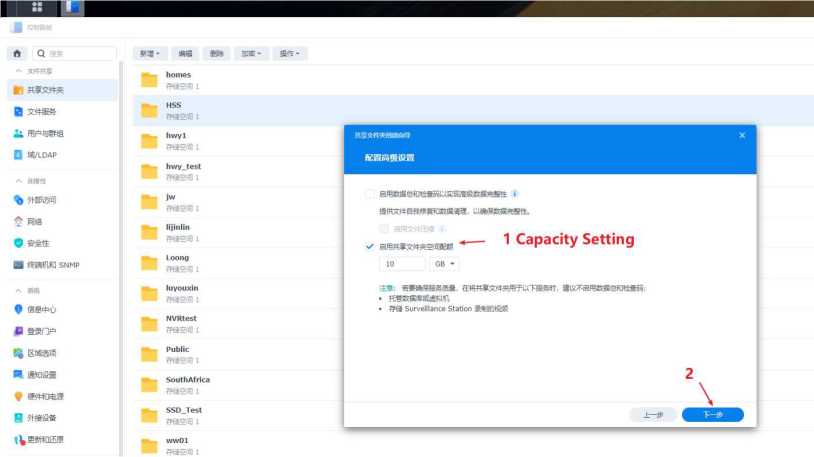Click the 下一步 (Next) button
The height and width of the screenshot is (457, 814).
(712, 414)
